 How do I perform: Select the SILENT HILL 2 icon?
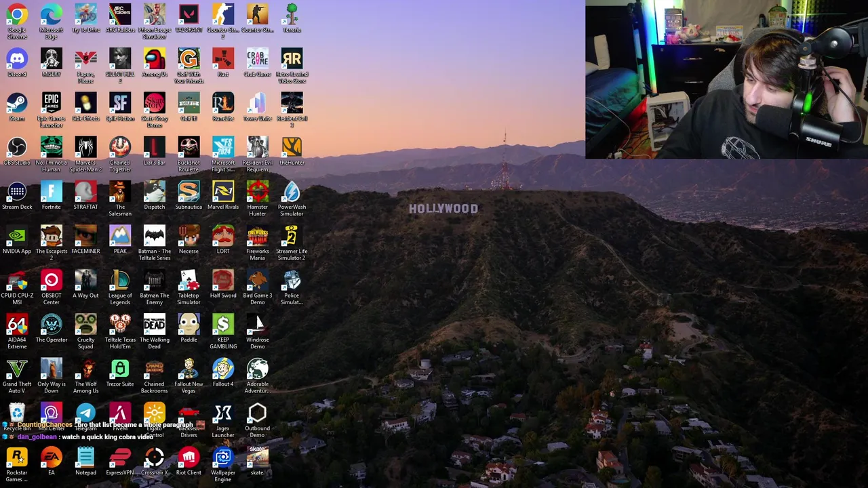pos(120,58)
